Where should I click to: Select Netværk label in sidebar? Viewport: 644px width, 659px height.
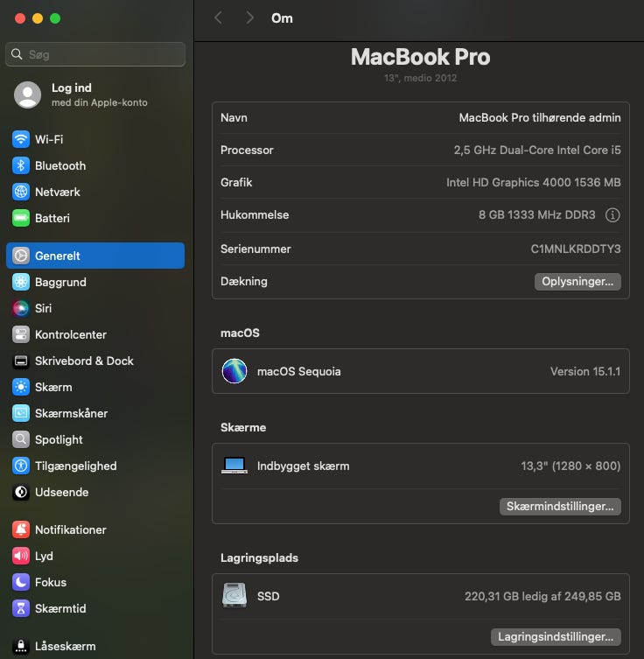click(x=58, y=192)
